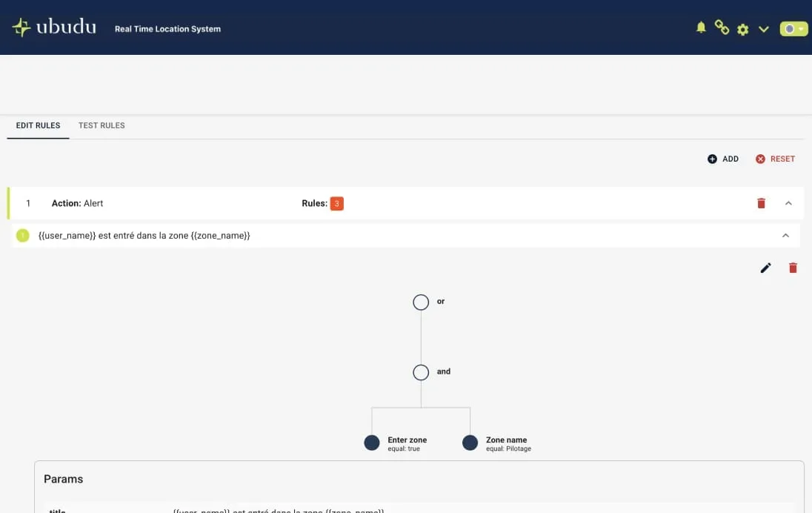The height and width of the screenshot is (513, 812).
Task: Click the 'Real Time Location System' title
Action: (x=167, y=29)
